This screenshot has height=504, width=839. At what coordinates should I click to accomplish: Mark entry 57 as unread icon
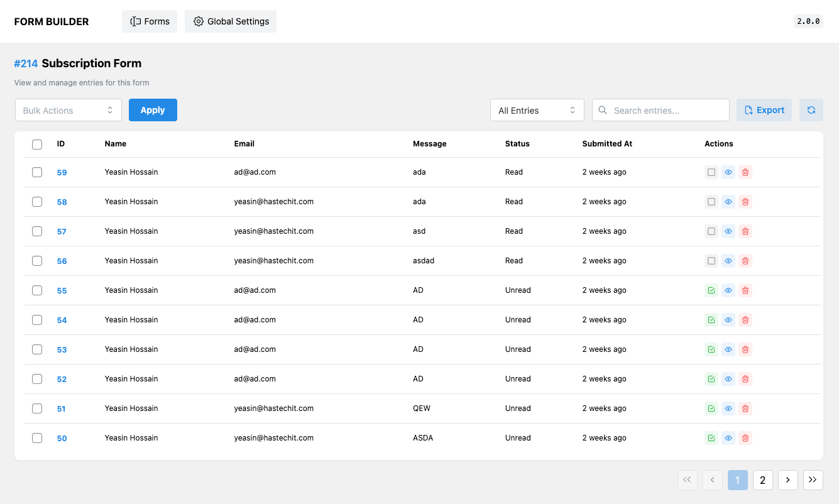[711, 231]
